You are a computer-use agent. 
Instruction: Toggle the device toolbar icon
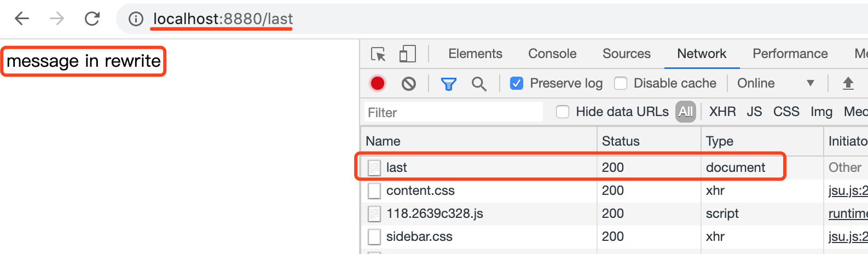pos(408,54)
